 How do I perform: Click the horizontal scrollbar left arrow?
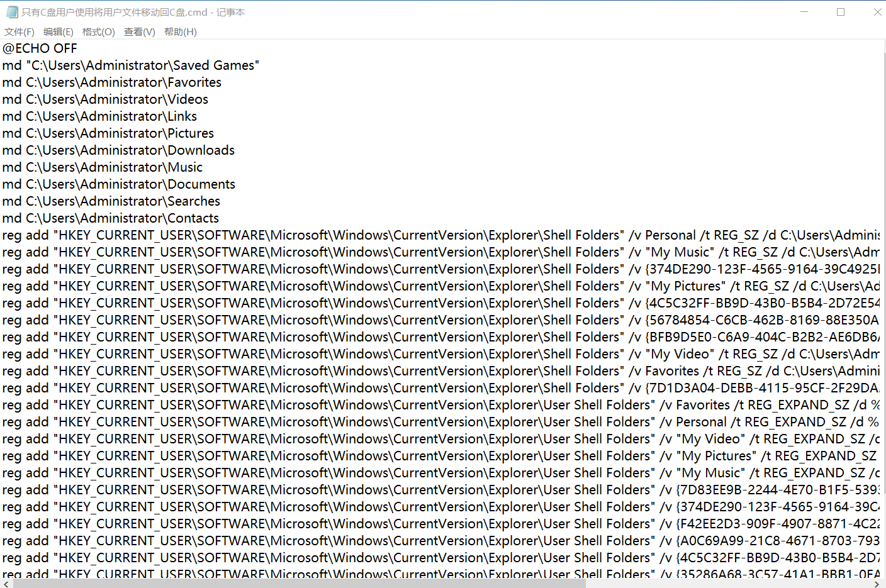click(x=6, y=584)
